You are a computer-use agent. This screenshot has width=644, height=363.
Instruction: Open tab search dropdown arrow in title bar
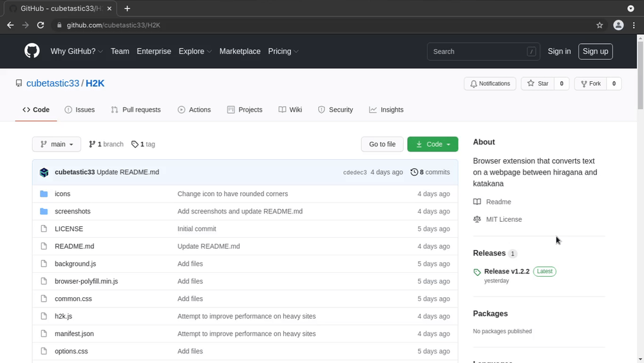(630, 8)
